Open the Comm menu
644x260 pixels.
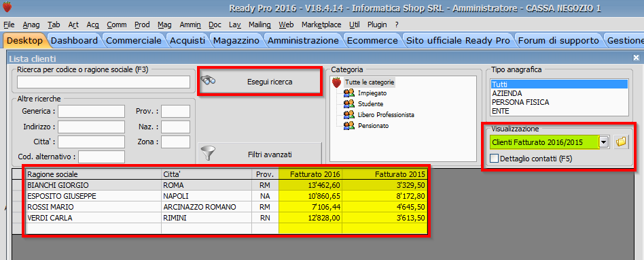pyautogui.click(x=117, y=25)
